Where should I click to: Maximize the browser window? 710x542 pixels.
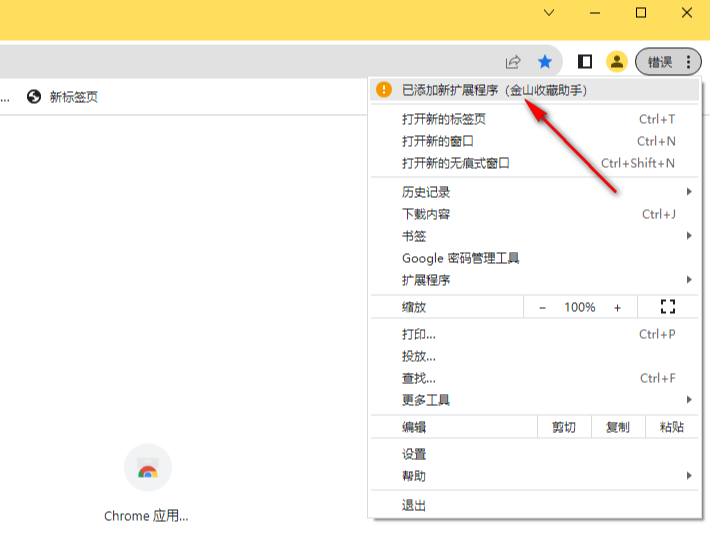click(x=641, y=13)
